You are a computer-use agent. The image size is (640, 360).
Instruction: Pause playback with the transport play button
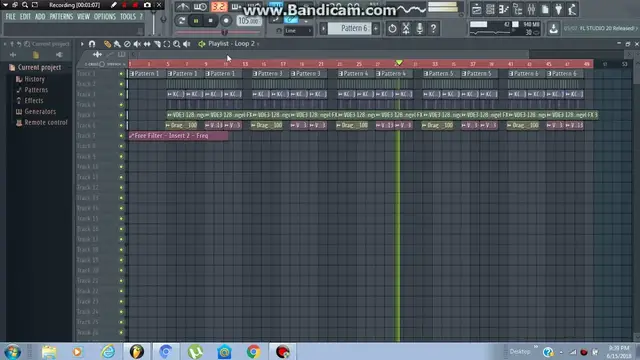coord(196,20)
